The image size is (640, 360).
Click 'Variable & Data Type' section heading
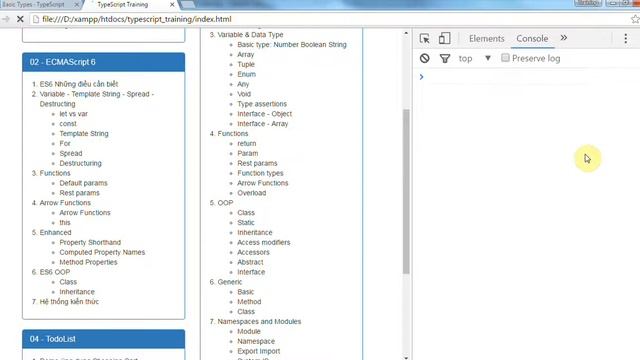(250, 35)
